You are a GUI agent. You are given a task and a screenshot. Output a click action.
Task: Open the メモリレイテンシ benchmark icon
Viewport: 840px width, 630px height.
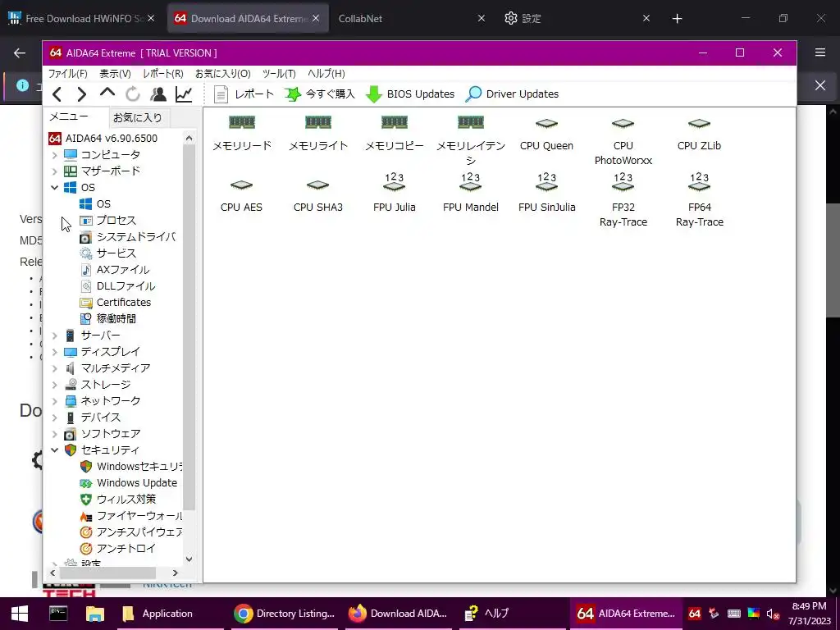[x=470, y=139]
